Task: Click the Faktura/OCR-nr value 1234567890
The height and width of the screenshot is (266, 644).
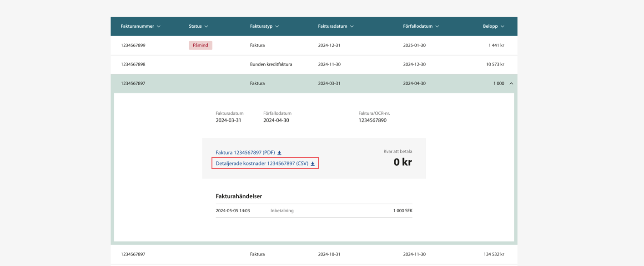Action: [x=372, y=121]
